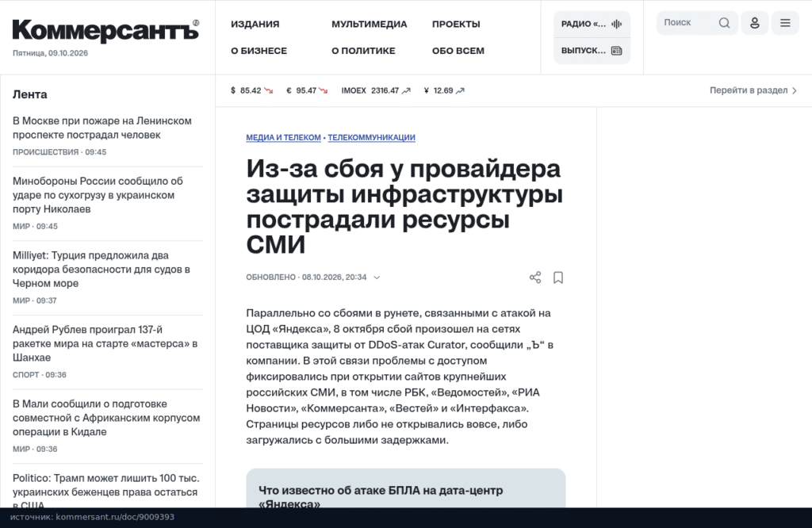Viewport: 812px width, 528px height.
Task: Open МЕДИА И ТЕЛЕКОМ category link
Action: click(x=283, y=137)
